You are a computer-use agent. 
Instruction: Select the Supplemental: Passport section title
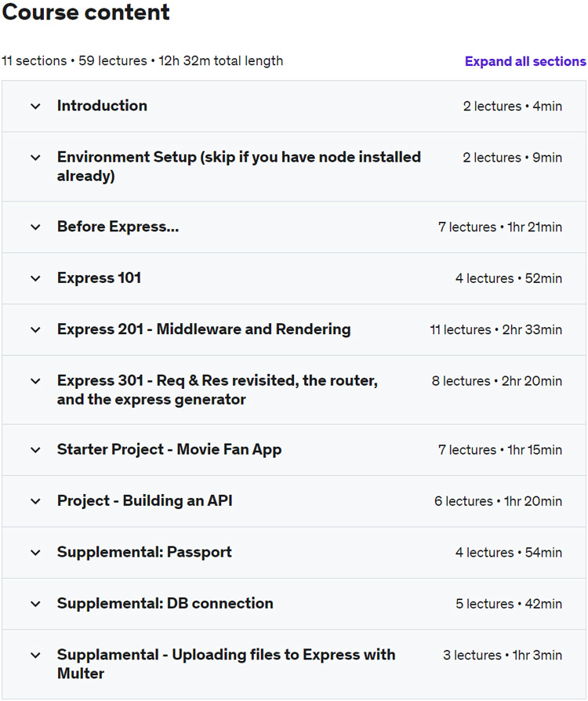pyautogui.click(x=144, y=552)
